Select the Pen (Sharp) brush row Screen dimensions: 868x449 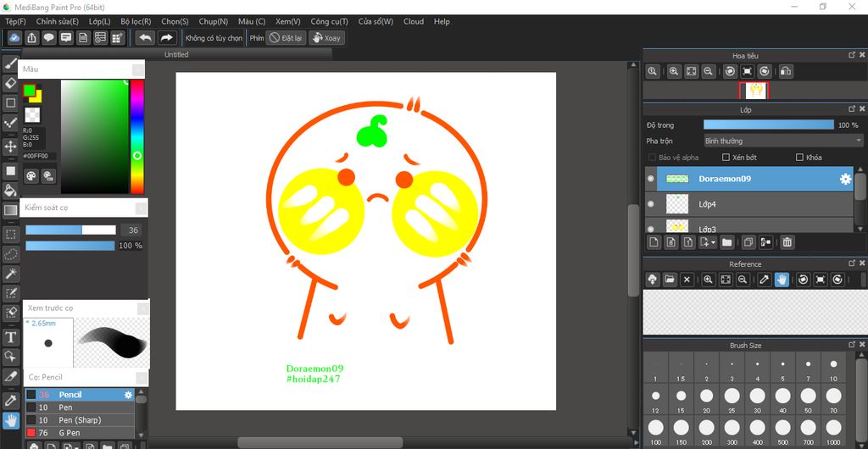80,420
